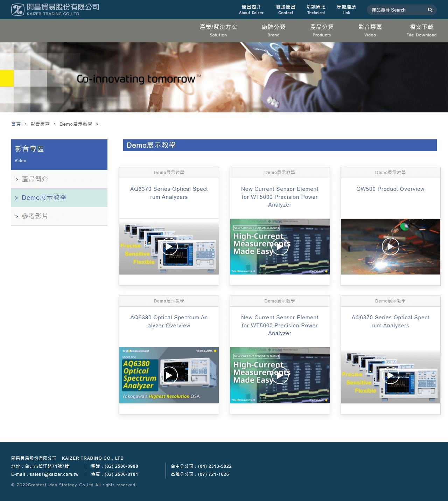Play the AQ6380 Optical Spectrum Analyzer video
Viewport: 448px width, 501px height.
point(169,375)
